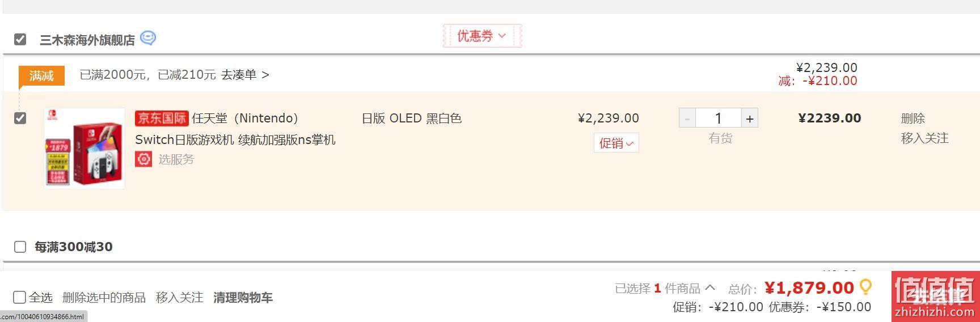Click the 京东国际 badge on product title

162,118
